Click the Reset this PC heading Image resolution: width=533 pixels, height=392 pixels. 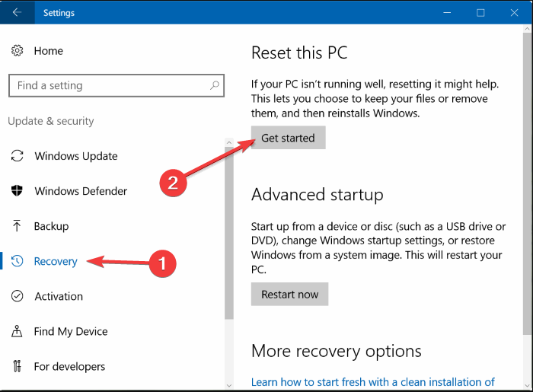pyautogui.click(x=299, y=53)
